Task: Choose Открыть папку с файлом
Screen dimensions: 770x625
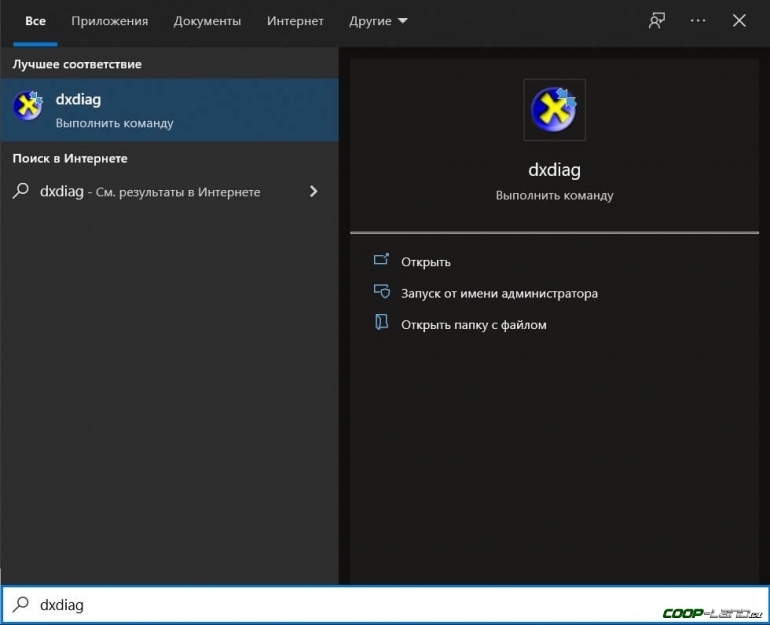Action: pos(473,325)
